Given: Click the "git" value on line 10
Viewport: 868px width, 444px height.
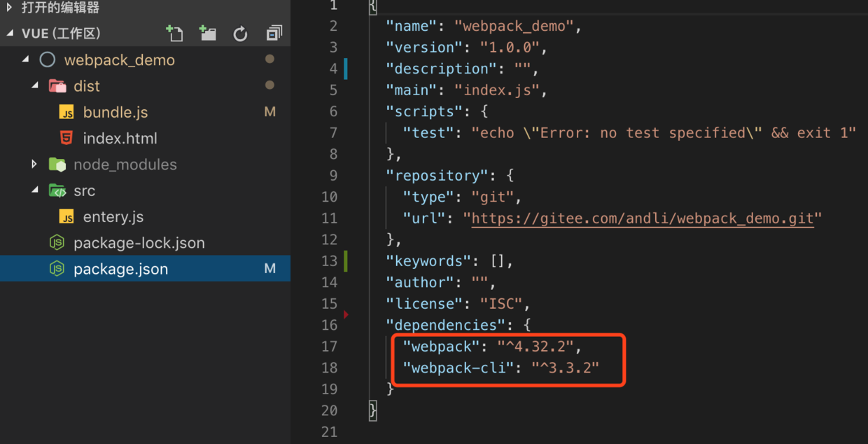Looking at the screenshot, I should coord(493,197).
